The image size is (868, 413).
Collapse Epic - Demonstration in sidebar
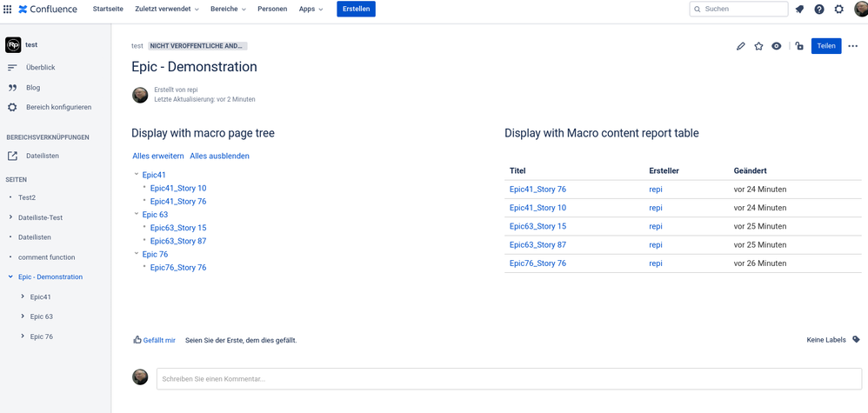point(10,276)
